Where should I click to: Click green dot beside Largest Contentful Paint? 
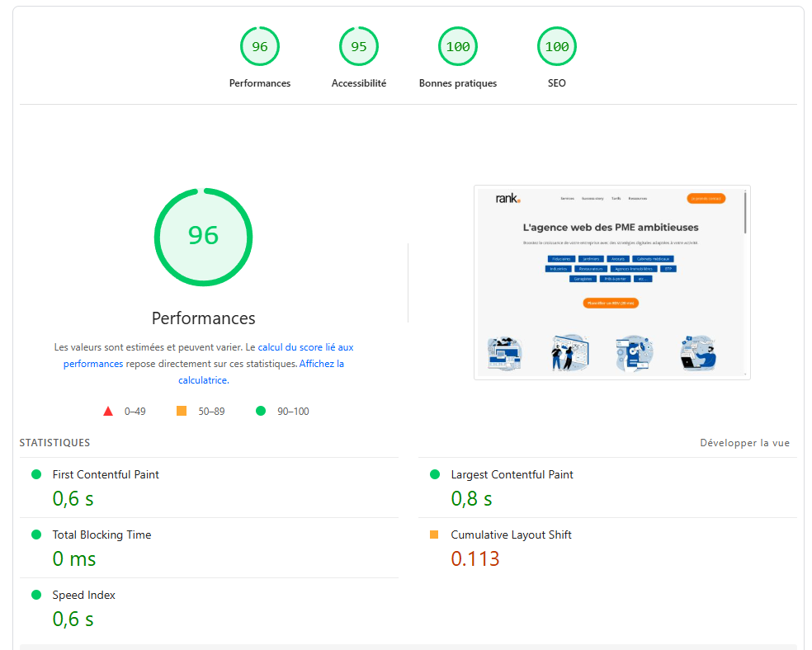[435, 474]
